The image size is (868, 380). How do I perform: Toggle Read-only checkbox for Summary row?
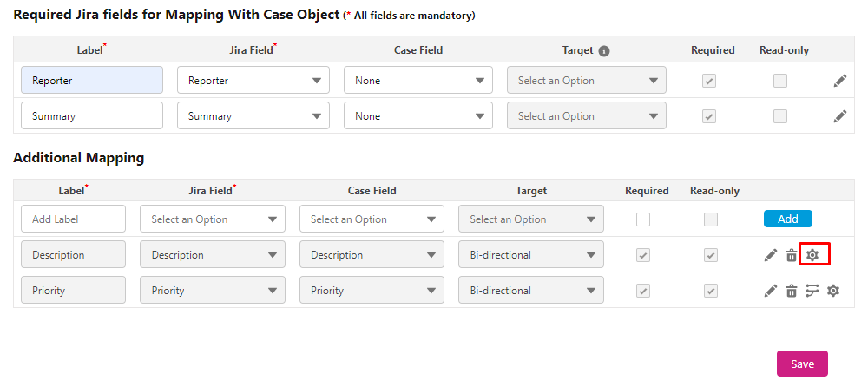click(x=780, y=116)
